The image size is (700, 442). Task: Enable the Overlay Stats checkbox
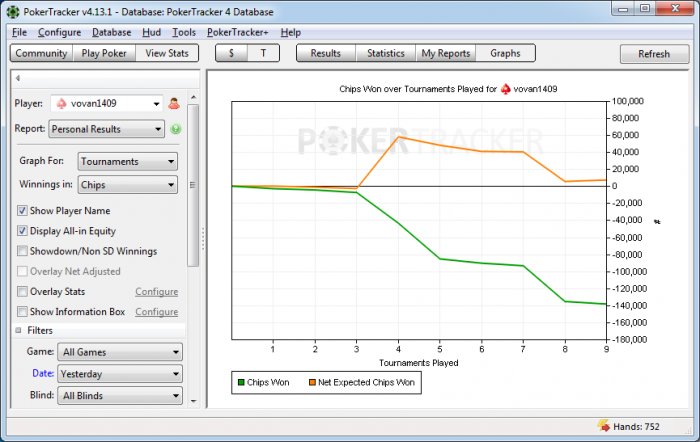(x=22, y=292)
